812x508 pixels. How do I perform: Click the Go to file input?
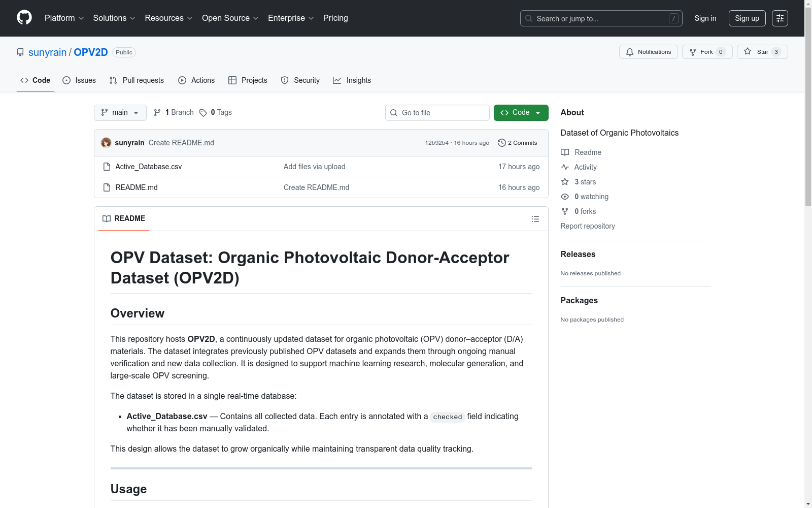point(437,113)
